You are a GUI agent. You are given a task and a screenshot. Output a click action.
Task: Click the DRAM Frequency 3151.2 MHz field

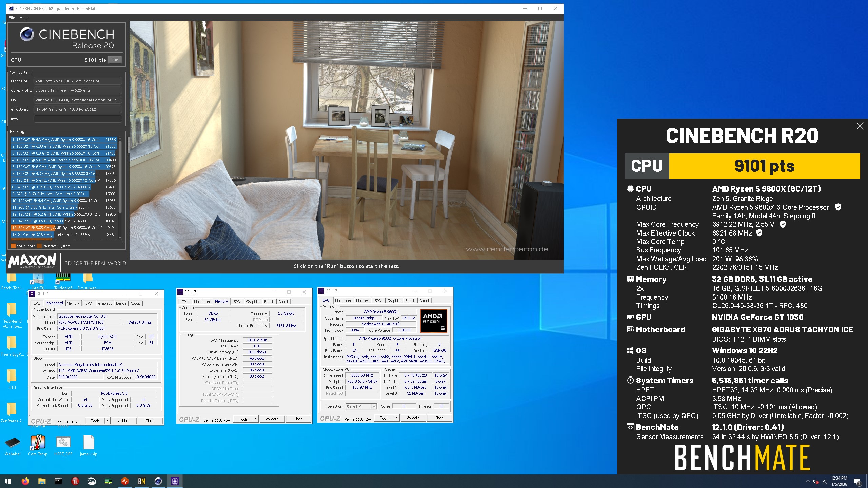(257, 340)
